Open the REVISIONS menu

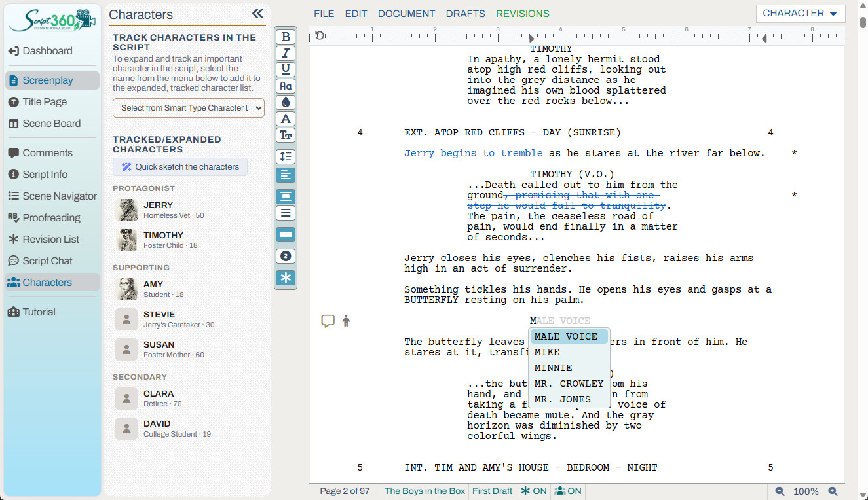tap(523, 14)
